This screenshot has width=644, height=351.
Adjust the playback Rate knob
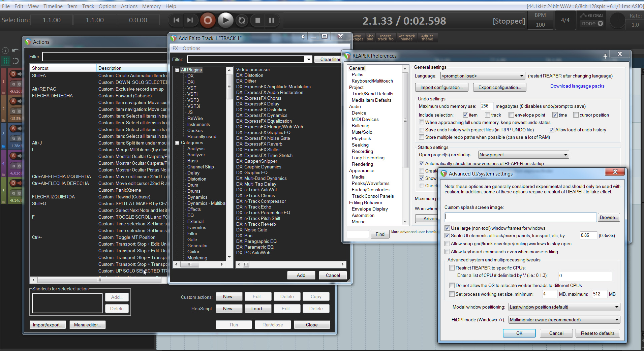click(617, 21)
